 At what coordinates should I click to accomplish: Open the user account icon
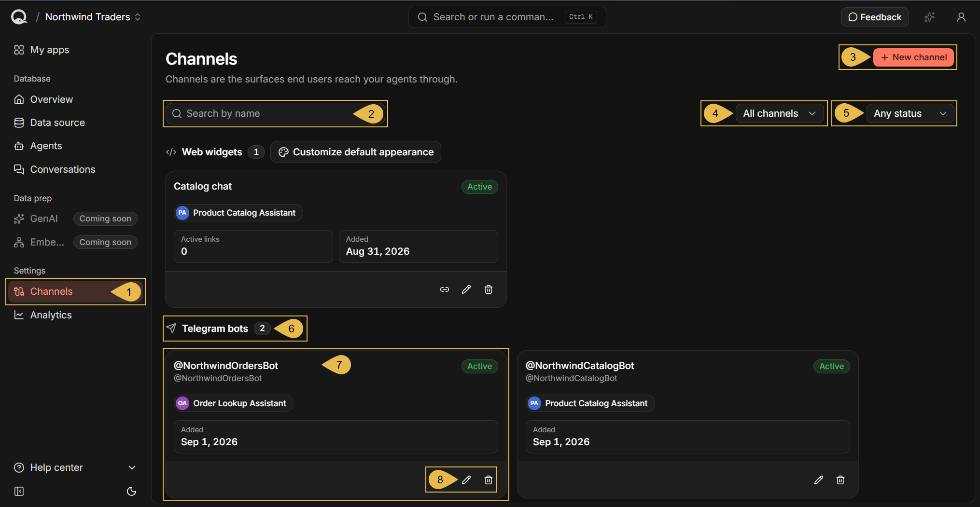point(961,17)
